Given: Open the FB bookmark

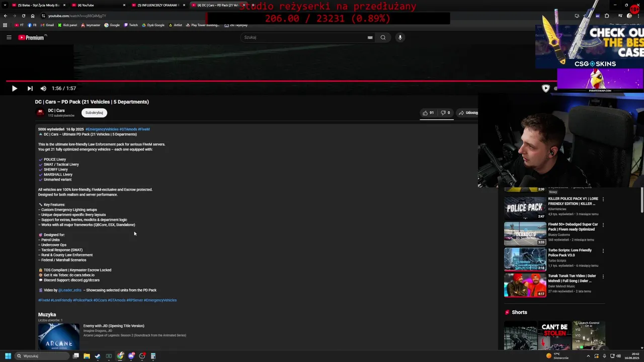Looking at the screenshot, I should (32, 25).
